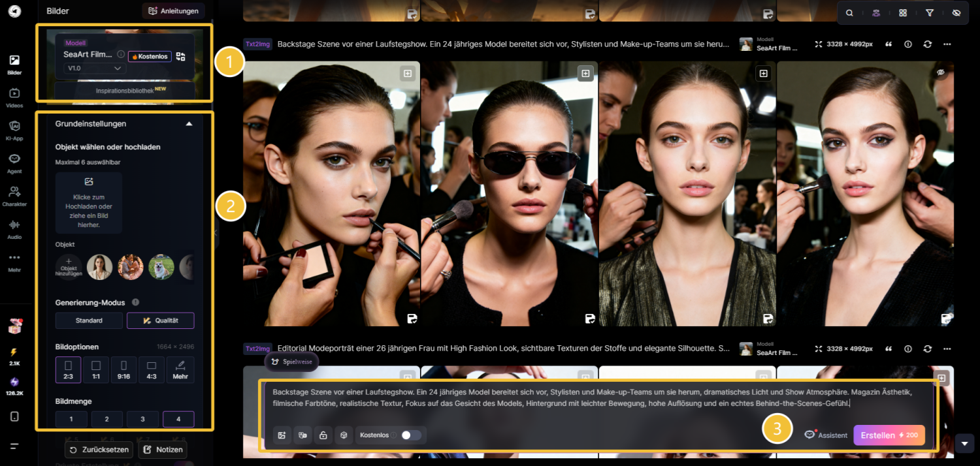This screenshot has height=466, width=980.
Task: Click the Erstellen button
Action: 889,435
